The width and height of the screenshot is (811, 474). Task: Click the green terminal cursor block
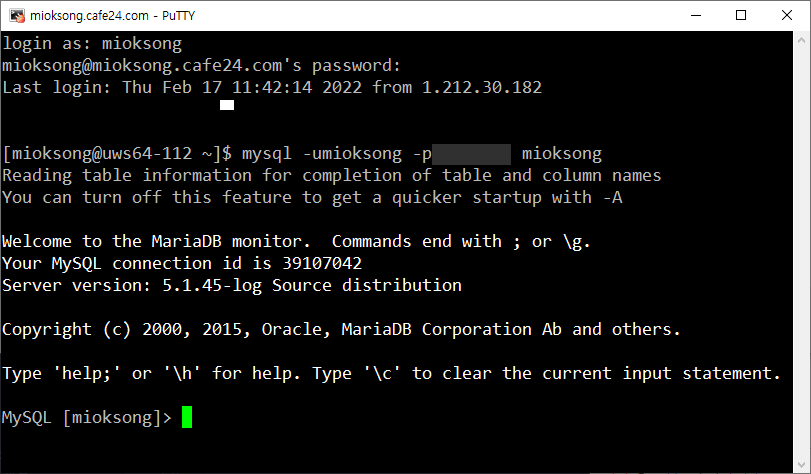point(187,417)
